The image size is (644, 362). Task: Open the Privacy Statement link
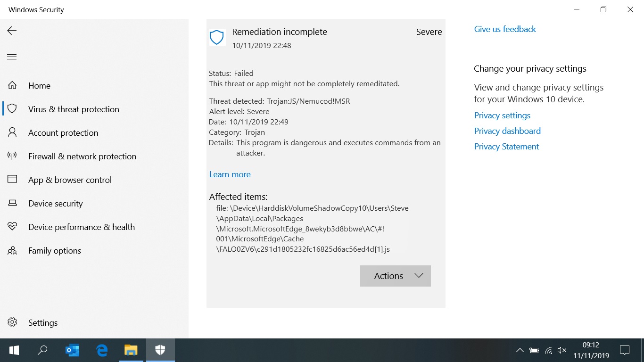pos(506,146)
